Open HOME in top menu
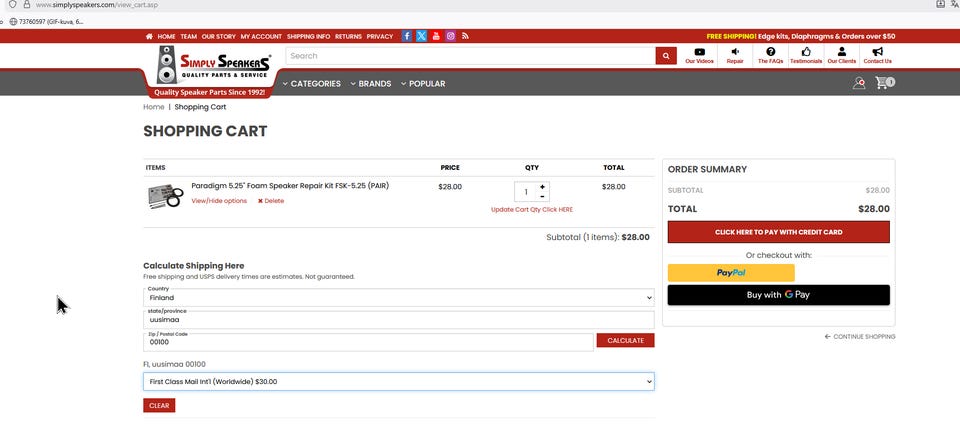Screen dimensions: 960x442 click(x=167, y=37)
